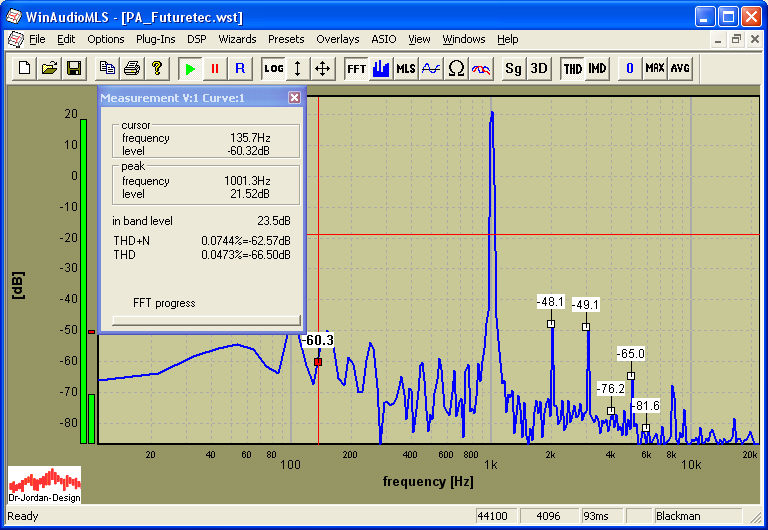Image resolution: width=768 pixels, height=530 pixels.
Task: Open the impedance (Omega) measurement icon
Action: [x=456, y=68]
